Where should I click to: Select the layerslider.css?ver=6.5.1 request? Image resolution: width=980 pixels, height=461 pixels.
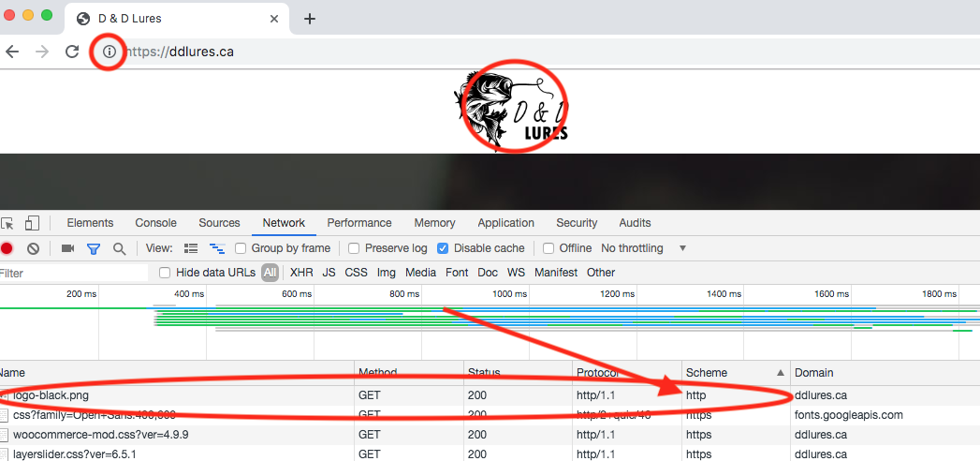click(490, 454)
